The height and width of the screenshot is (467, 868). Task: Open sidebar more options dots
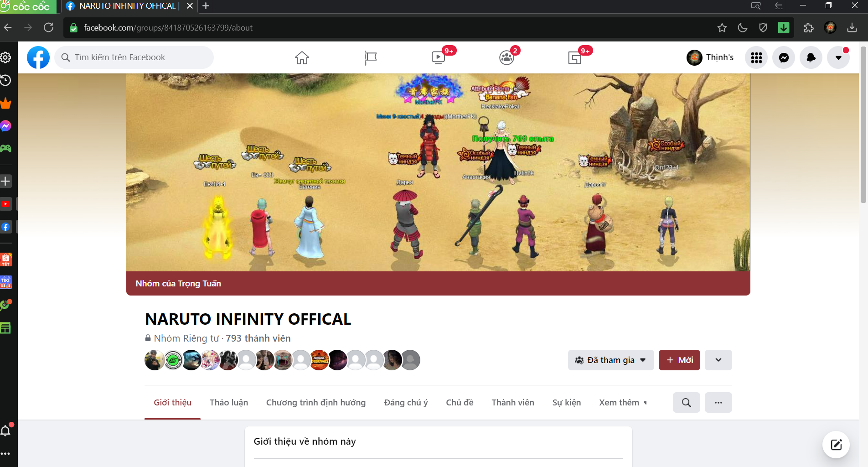click(x=5, y=453)
